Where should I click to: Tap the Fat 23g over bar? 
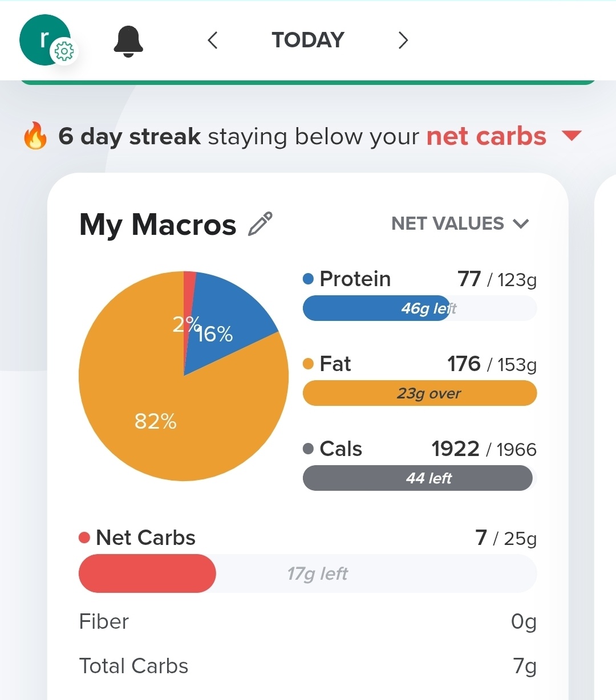tap(419, 393)
